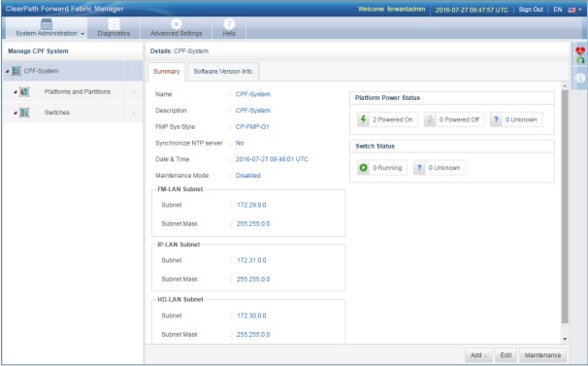
Task: Click the Switches node icon
Action: pyautogui.click(x=24, y=113)
